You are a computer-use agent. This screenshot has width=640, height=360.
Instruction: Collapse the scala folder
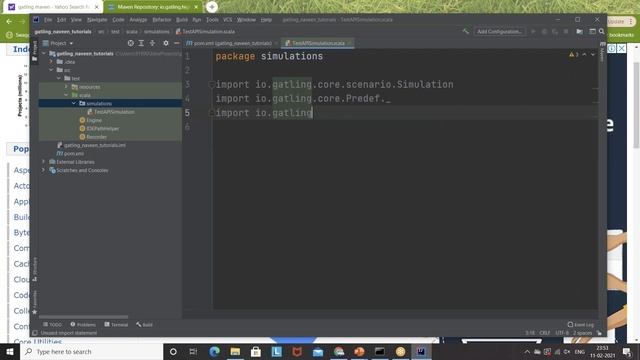tap(67, 95)
